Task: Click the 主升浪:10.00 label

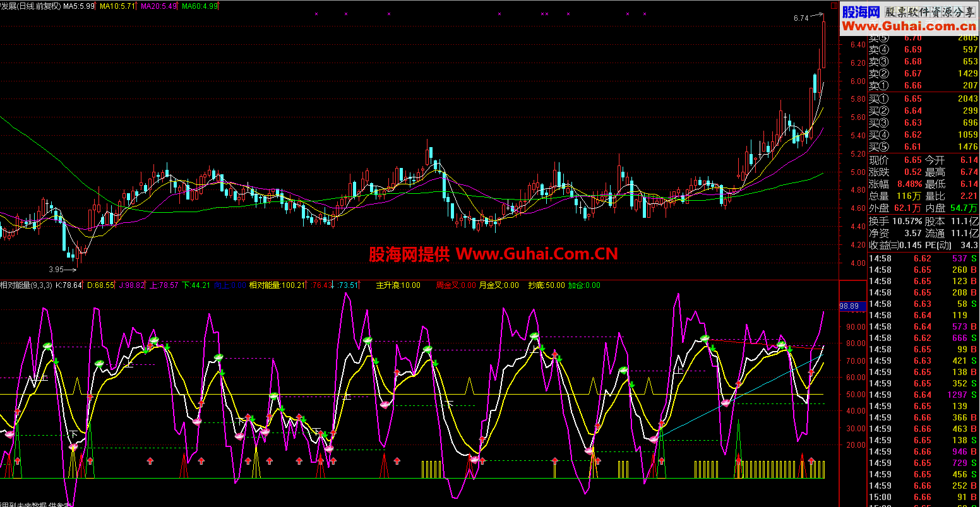Action: pos(398,285)
